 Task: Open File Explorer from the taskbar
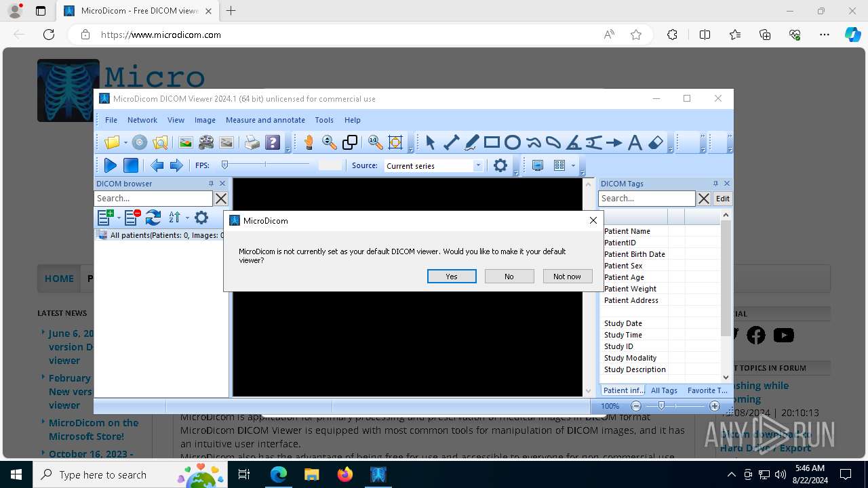point(311,474)
